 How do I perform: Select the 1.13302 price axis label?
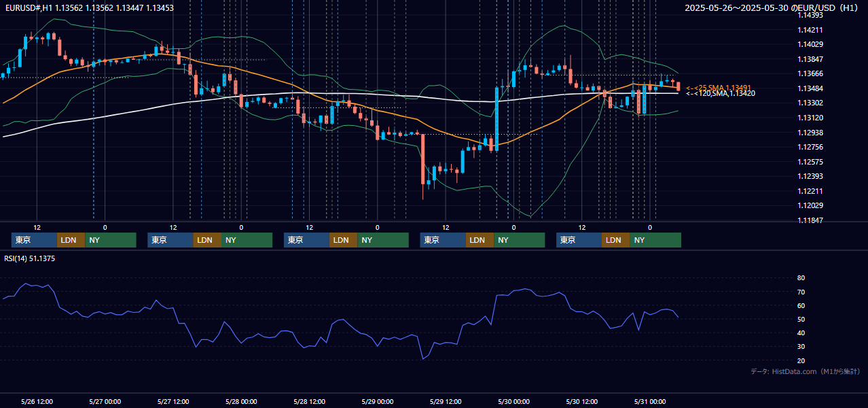click(810, 103)
